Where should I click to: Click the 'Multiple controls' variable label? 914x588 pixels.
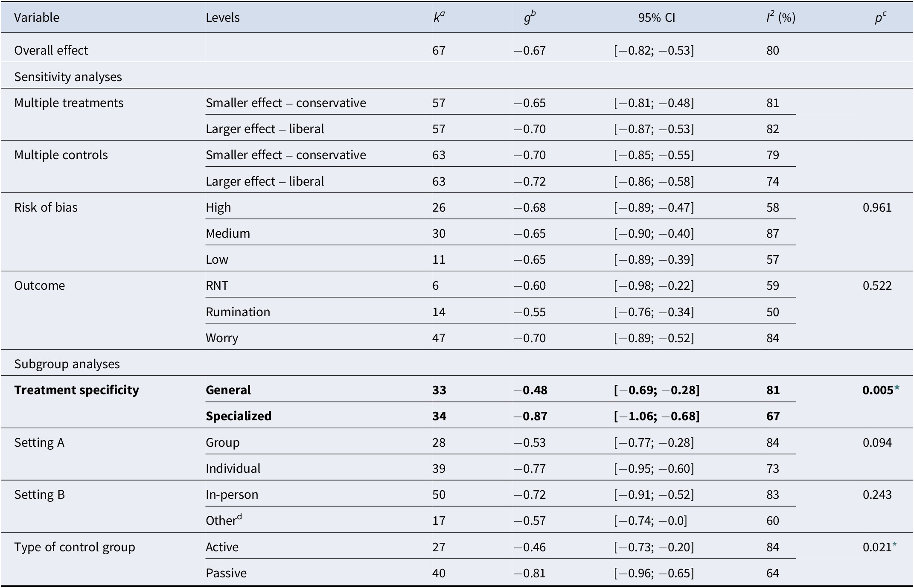pyautogui.click(x=61, y=155)
